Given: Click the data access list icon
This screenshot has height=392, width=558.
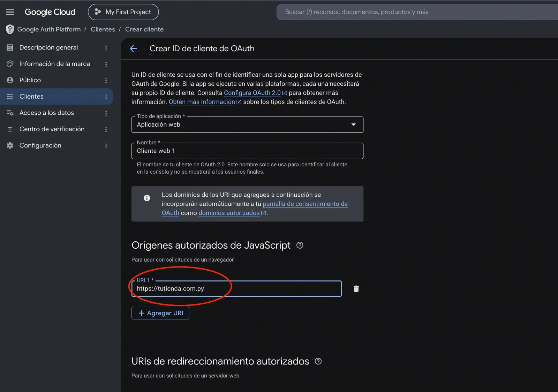Looking at the screenshot, I should (x=10, y=113).
